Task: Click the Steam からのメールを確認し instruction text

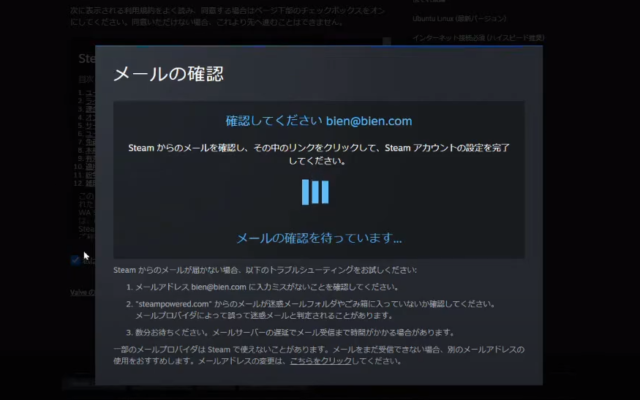Action: pyautogui.click(x=319, y=154)
